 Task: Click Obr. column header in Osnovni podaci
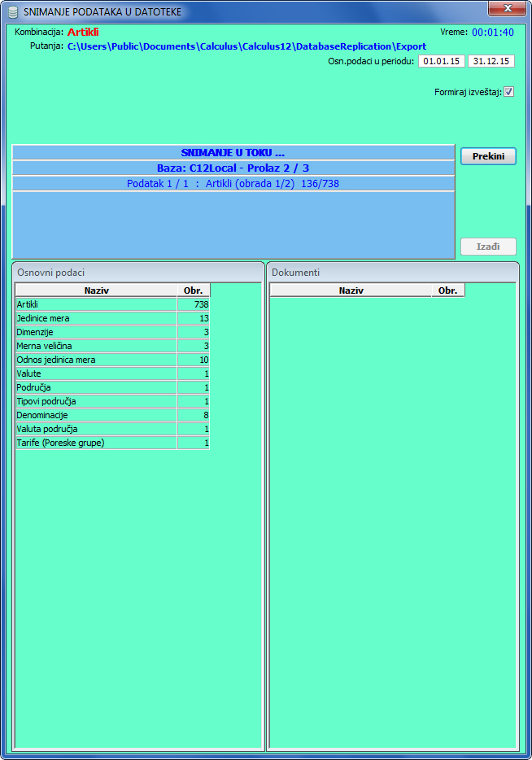194,290
